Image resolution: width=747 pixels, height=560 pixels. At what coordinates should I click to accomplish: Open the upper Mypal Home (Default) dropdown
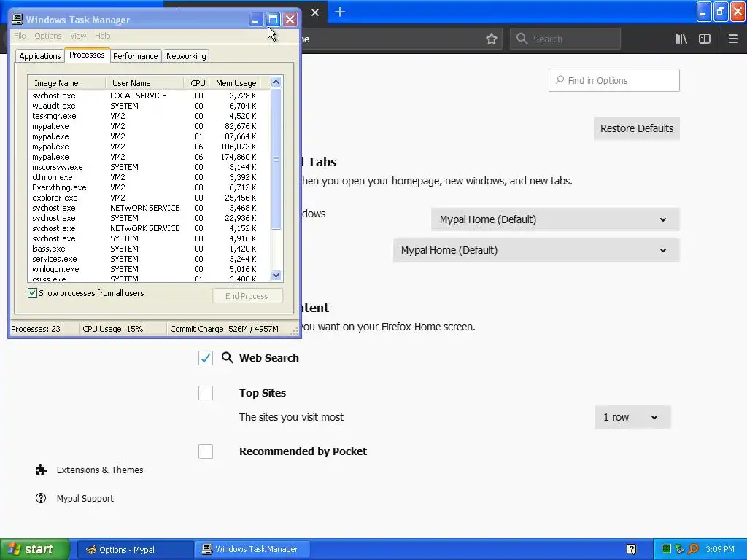coord(555,219)
